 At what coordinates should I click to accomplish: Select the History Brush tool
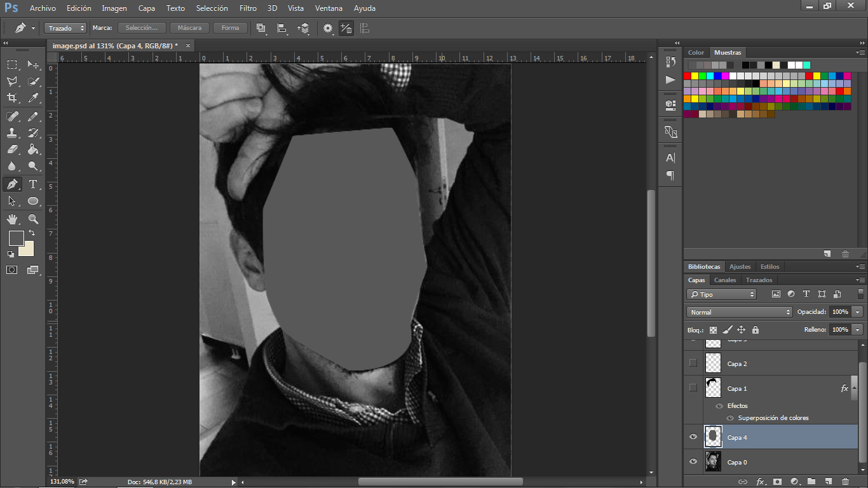[33, 133]
